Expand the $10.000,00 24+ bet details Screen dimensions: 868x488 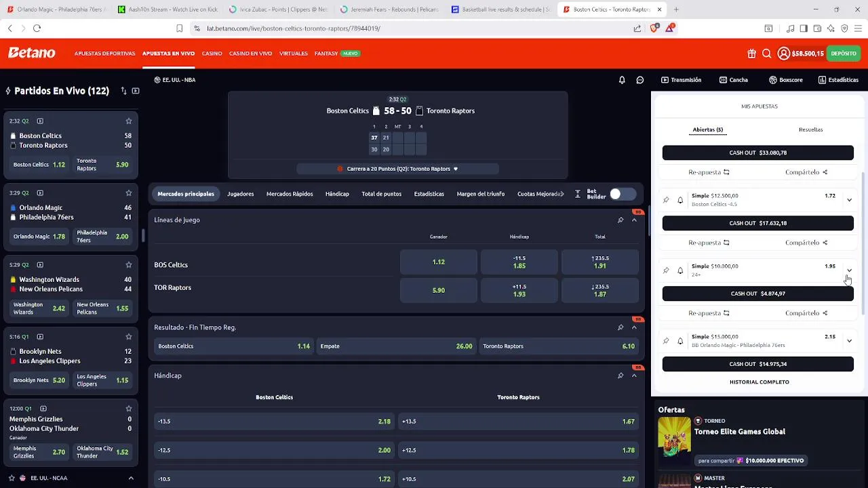pos(849,270)
